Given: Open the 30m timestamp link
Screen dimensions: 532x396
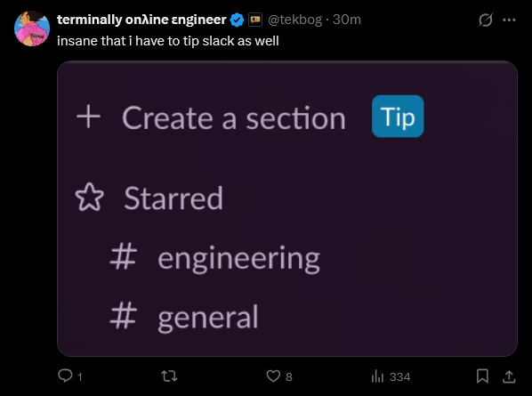Looking at the screenshot, I should tap(347, 20).
